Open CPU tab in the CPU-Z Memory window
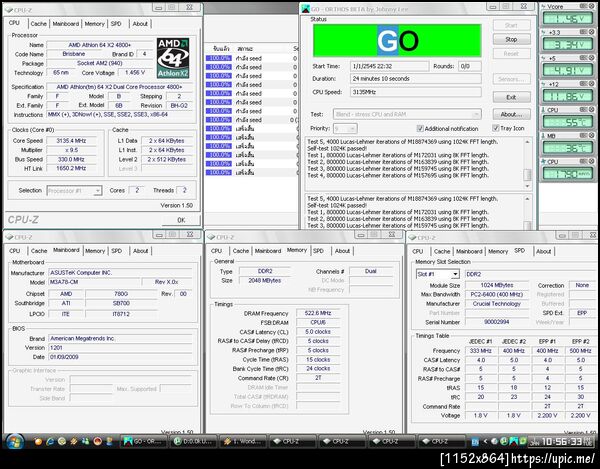600x469 pixels. 216,251
